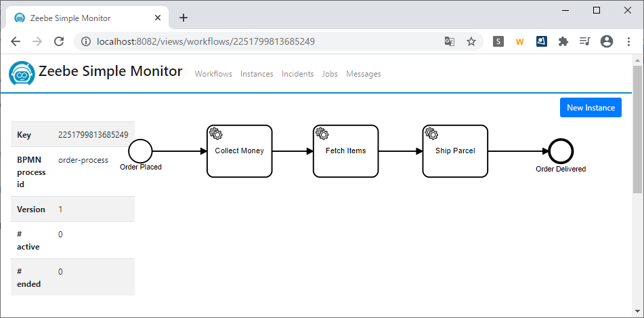This screenshot has width=644, height=318.
Task: Click the Zeebe robot logo icon
Action: [x=22, y=73]
